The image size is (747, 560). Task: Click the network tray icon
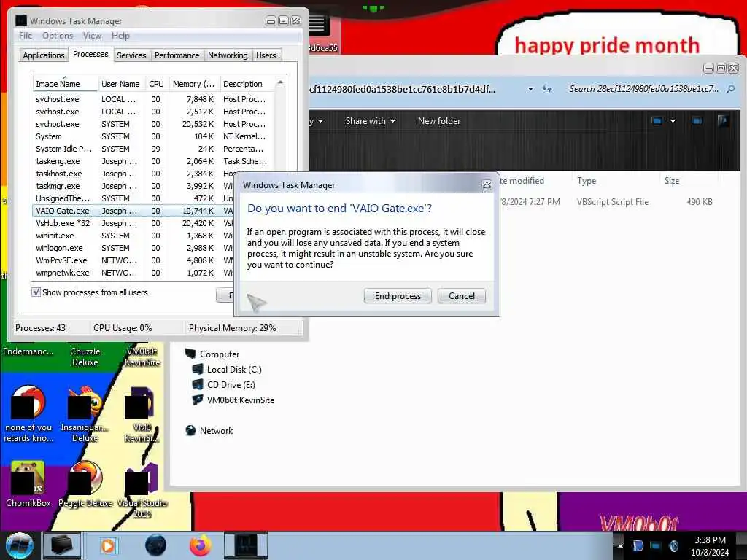pyautogui.click(x=656, y=546)
